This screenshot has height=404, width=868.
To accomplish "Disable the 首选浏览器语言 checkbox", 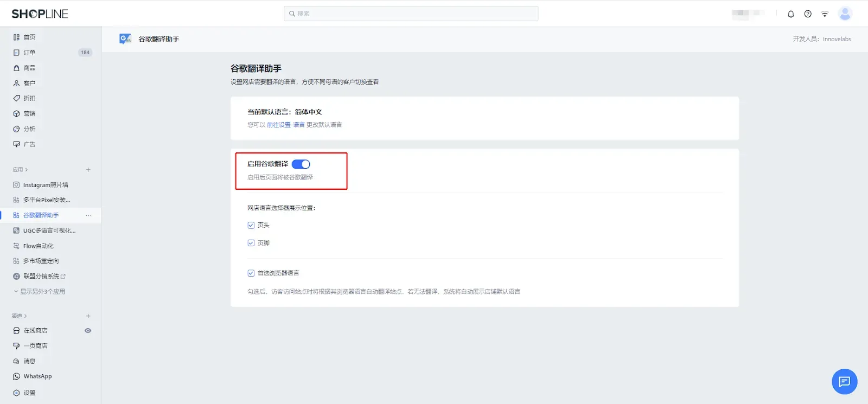I will (x=251, y=273).
